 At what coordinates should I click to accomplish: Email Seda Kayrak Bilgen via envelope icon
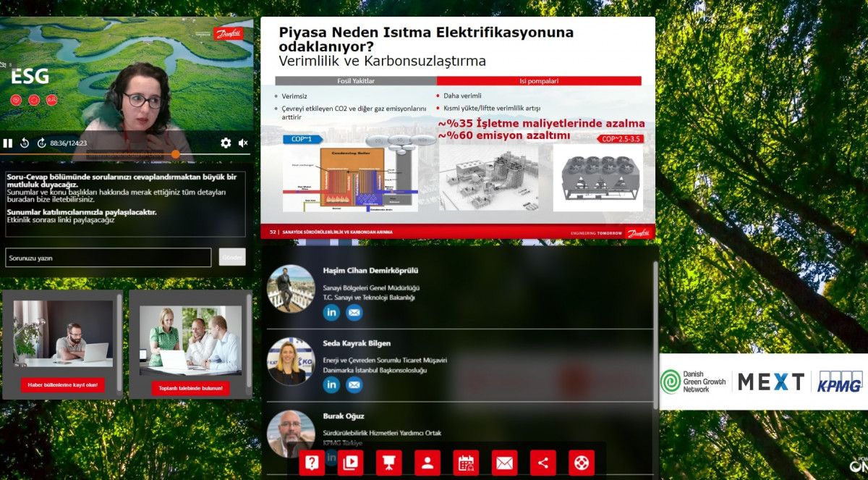[x=354, y=385]
